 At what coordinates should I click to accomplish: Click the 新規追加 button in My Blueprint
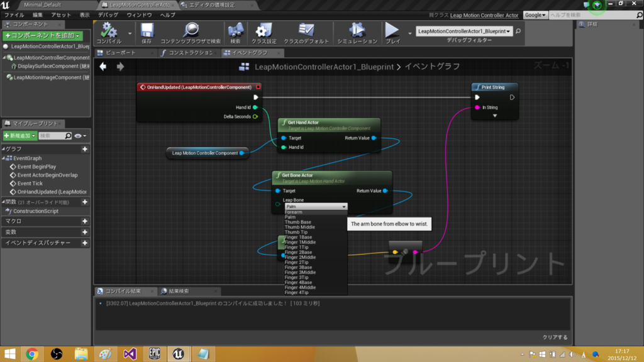pos(19,136)
